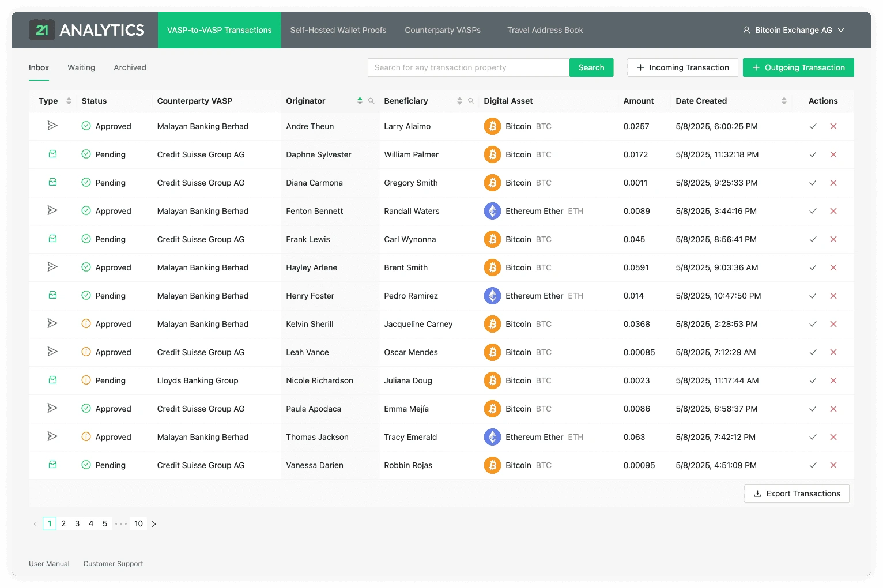Click the incoming envelope icon on Nicole Richardson's row

pos(52,380)
